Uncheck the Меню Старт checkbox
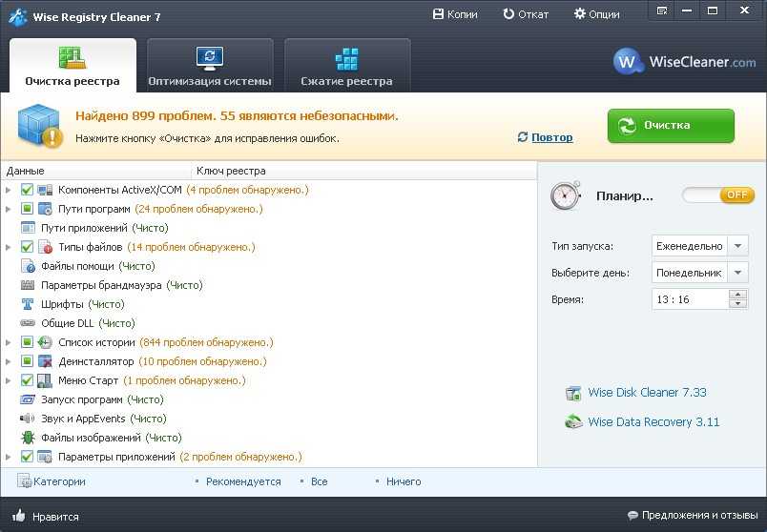767x532 pixels. 27,380
